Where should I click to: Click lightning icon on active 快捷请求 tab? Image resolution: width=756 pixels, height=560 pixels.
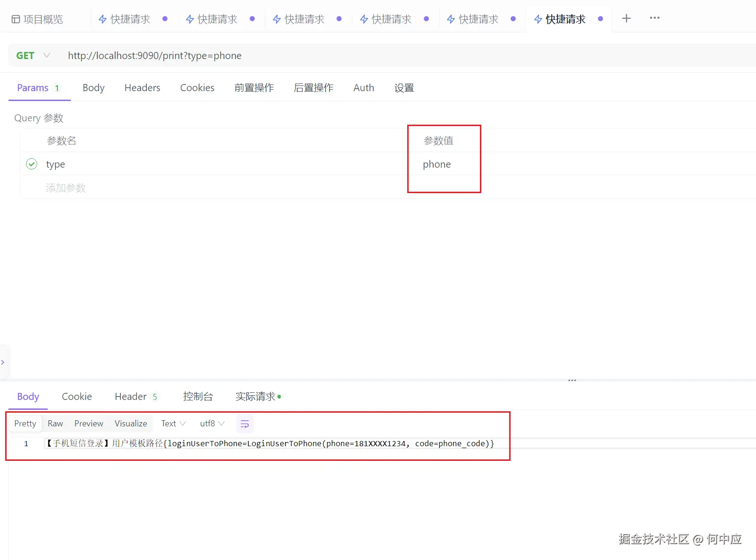(x=538, y=19)
